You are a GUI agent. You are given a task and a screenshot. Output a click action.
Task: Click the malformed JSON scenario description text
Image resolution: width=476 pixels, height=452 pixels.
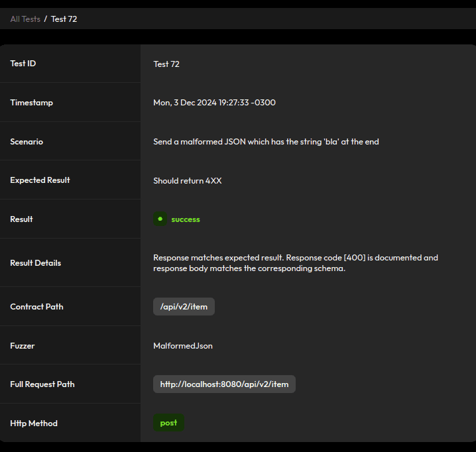tap(266, 142)
